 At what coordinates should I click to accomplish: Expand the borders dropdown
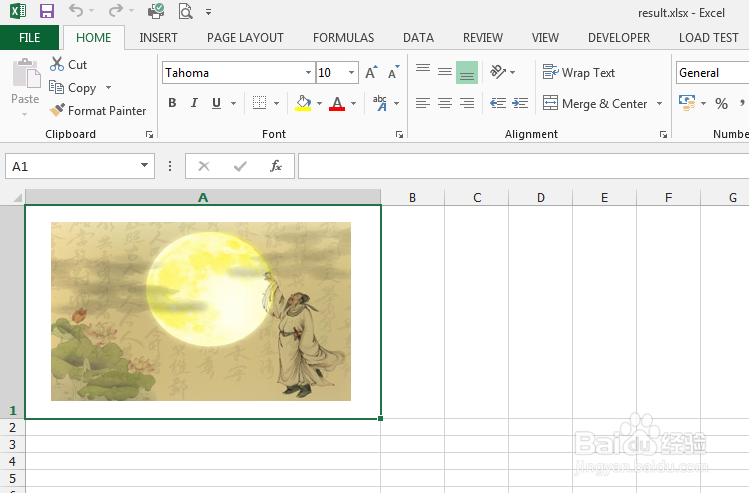[x=277, y=103]
